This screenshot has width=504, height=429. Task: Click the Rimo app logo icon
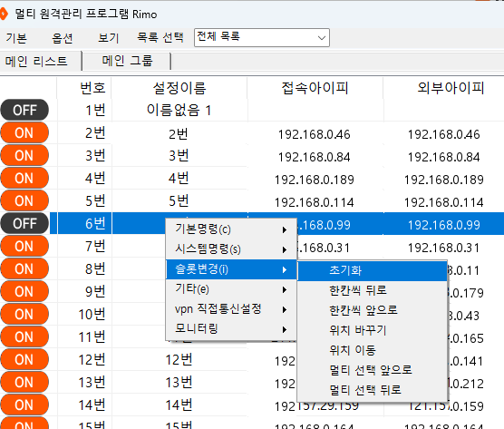tap(4, 15)
